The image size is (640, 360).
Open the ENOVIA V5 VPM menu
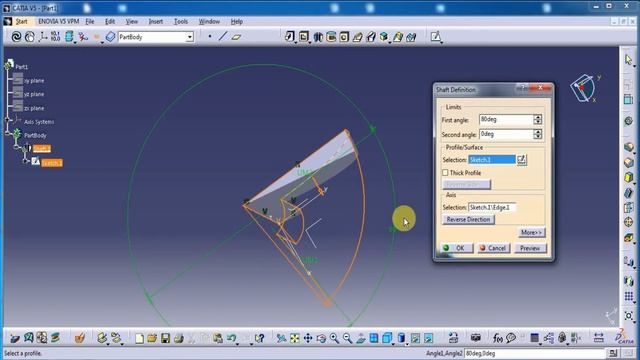[58, 21]
